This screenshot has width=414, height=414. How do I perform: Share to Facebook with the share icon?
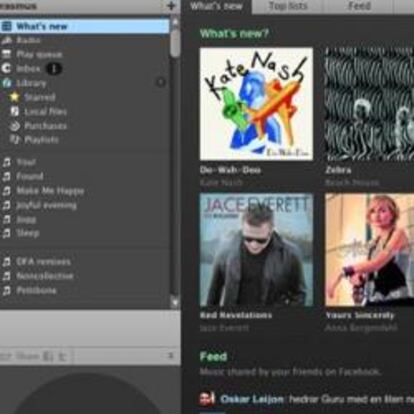[x=48, y=357]
